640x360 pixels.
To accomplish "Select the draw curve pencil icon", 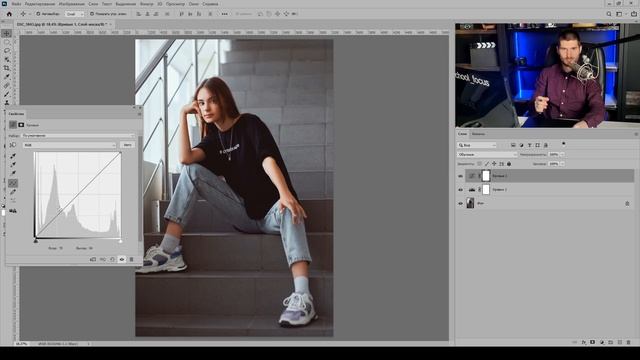I will coord(13,192).
